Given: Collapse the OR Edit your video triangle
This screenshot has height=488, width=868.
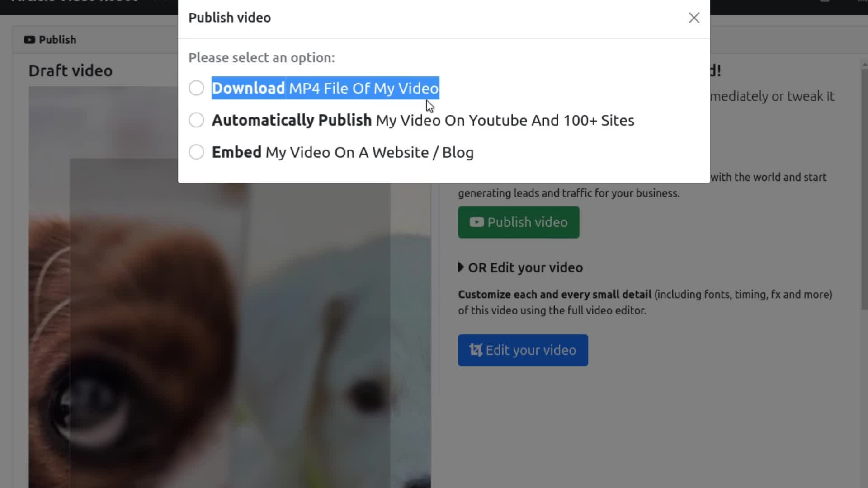Looking at the screenshot, I should point(461,267).
